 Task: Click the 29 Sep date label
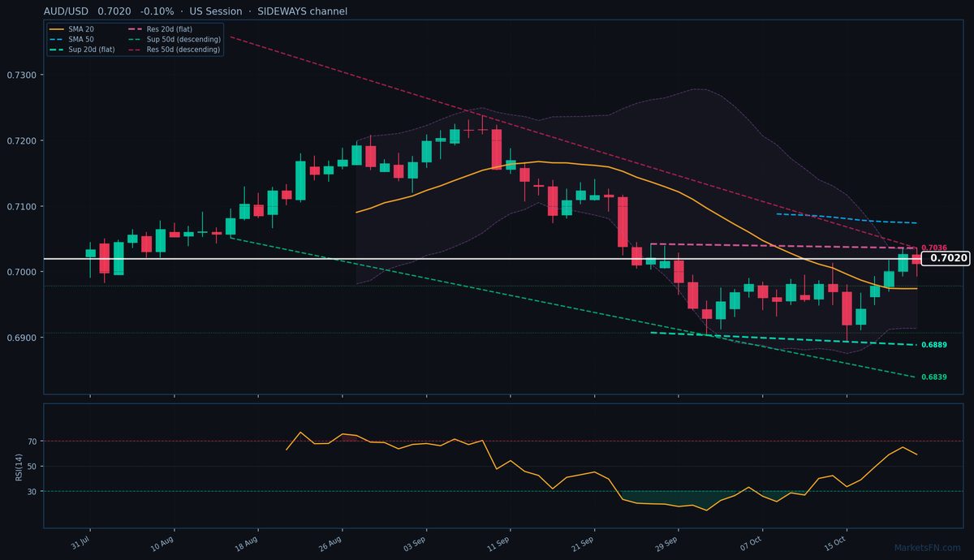(x=666, y=542)
